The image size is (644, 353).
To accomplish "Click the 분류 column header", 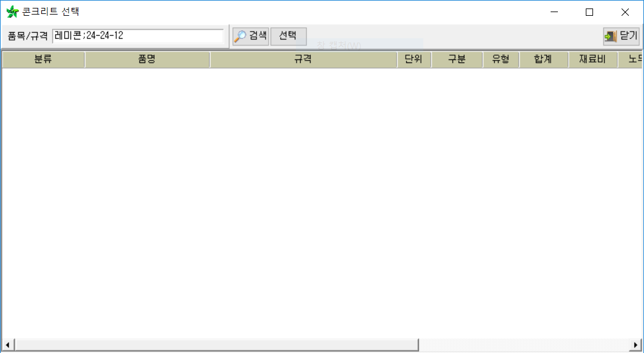I will pyautogui.click(x=43, y=59).
